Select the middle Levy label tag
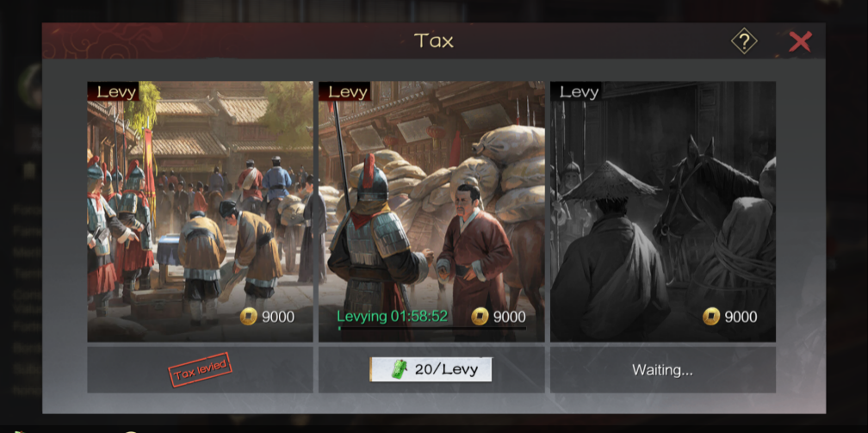Viewport: 868px width, 433px height. (x=347, y=92)
